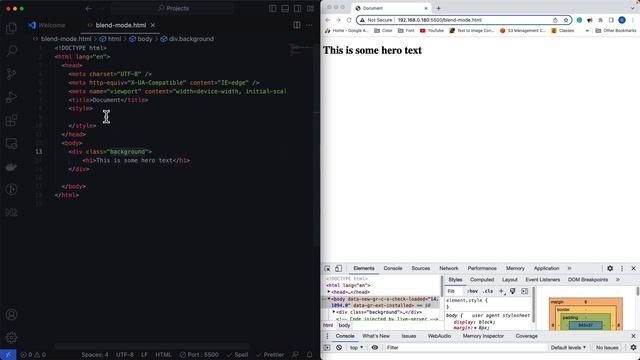
Task: Click the No Issues button
Action: pos(607,348)
